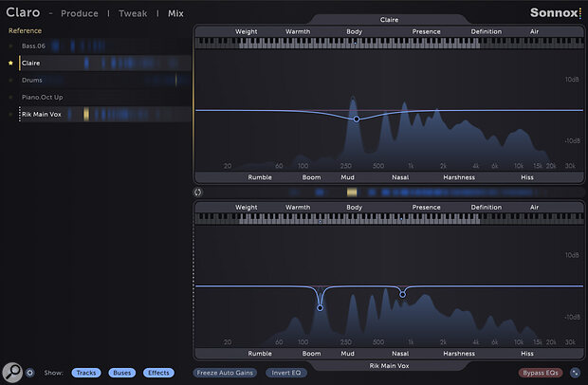Click Harshness label in Claire panel
Image resolution: width=588 pixels, height=385 pixels.
click(459, 177)
